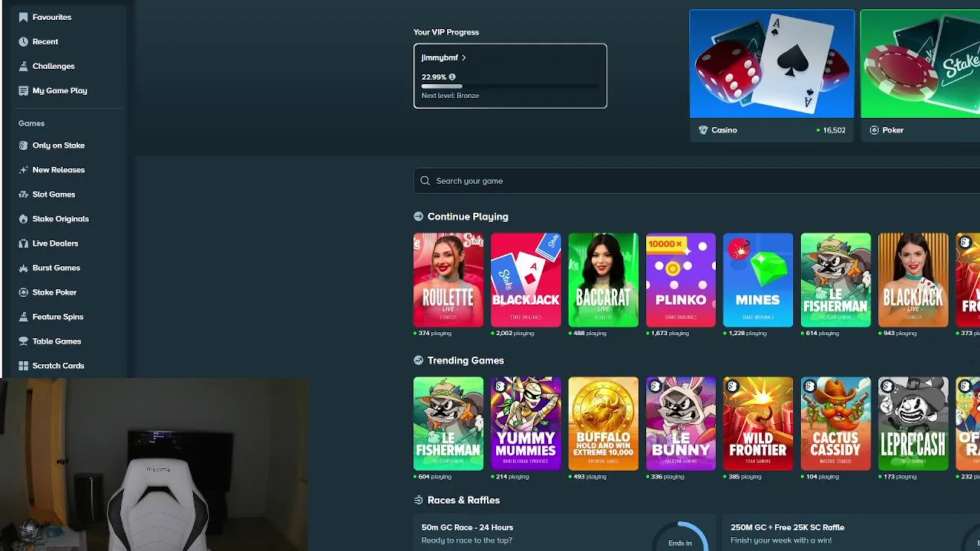Launch Plinko game
This screenshot has width=980, height=551.
pos(681,280)
